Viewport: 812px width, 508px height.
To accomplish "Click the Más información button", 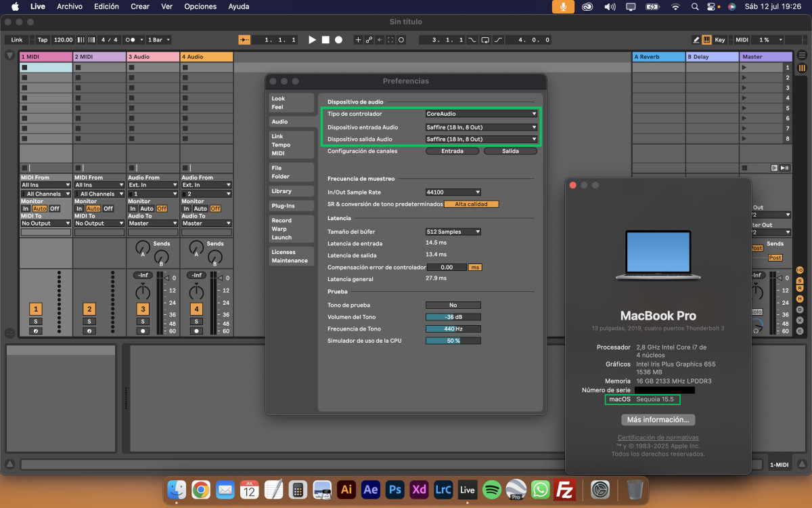I will click(657, 420).
